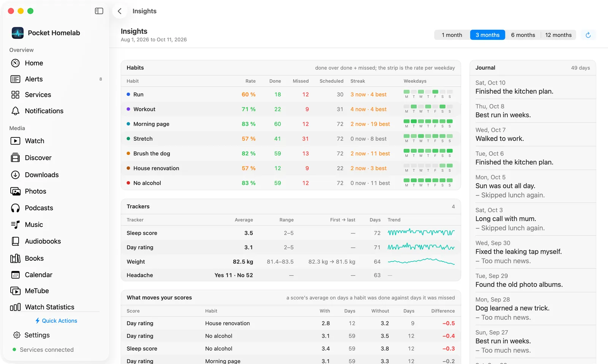
Task: Select the 'Brush the dog' habit
Action: click(x=152, y=154)
